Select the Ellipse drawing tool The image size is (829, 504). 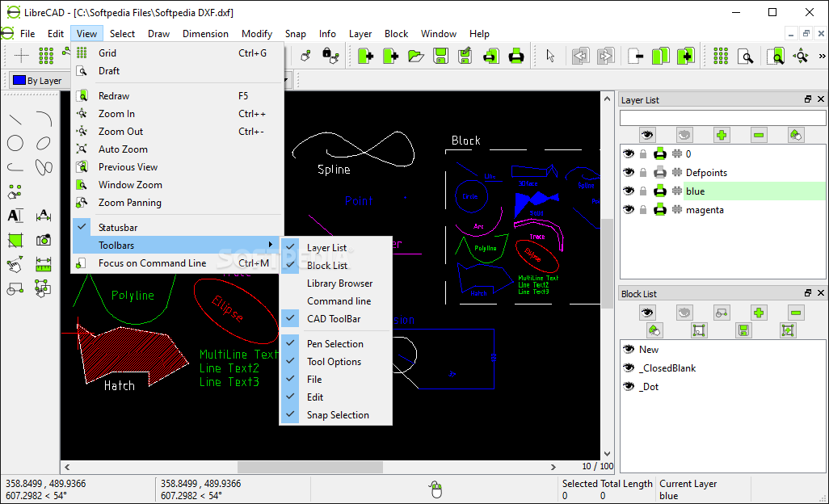44,143
